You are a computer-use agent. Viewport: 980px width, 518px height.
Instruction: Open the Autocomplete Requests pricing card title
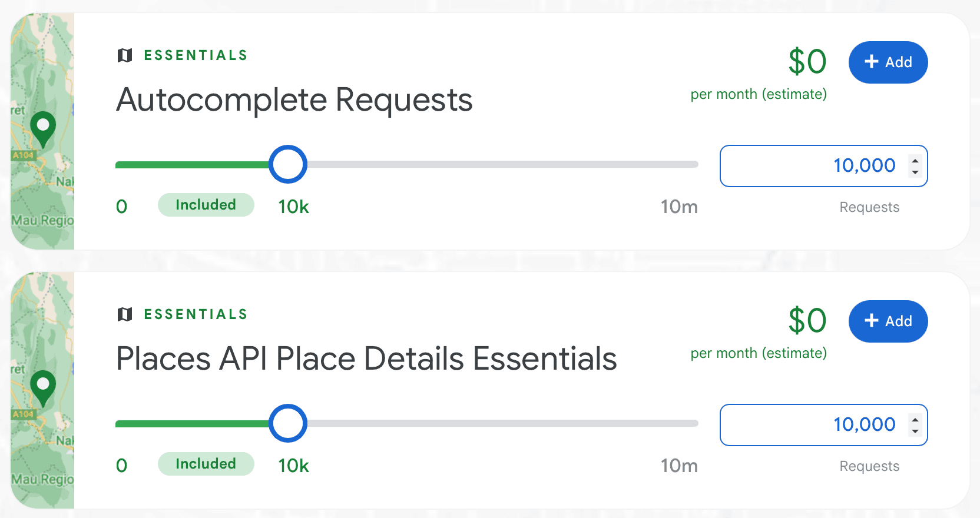(294, 99)
